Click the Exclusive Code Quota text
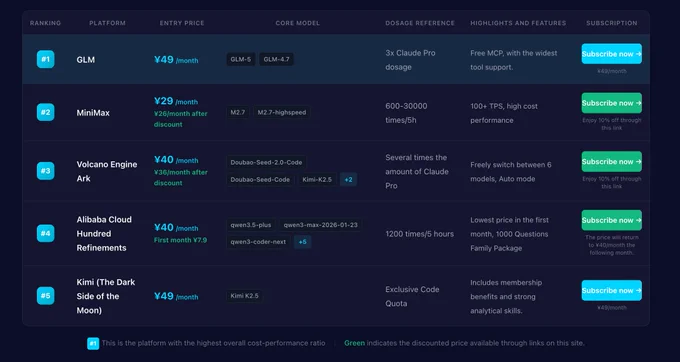 click(412, 296)
